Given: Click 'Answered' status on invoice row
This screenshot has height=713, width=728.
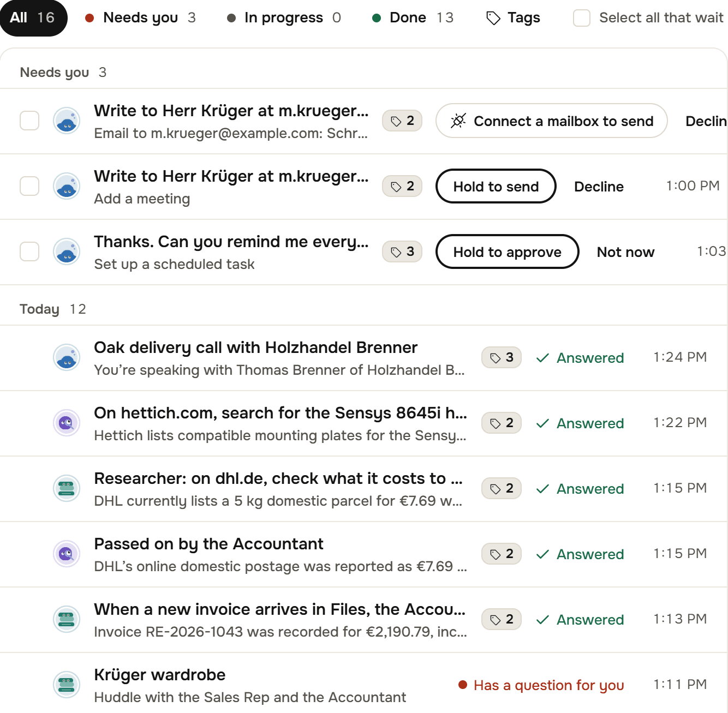Looking at the screenshot, I should 580,620.
